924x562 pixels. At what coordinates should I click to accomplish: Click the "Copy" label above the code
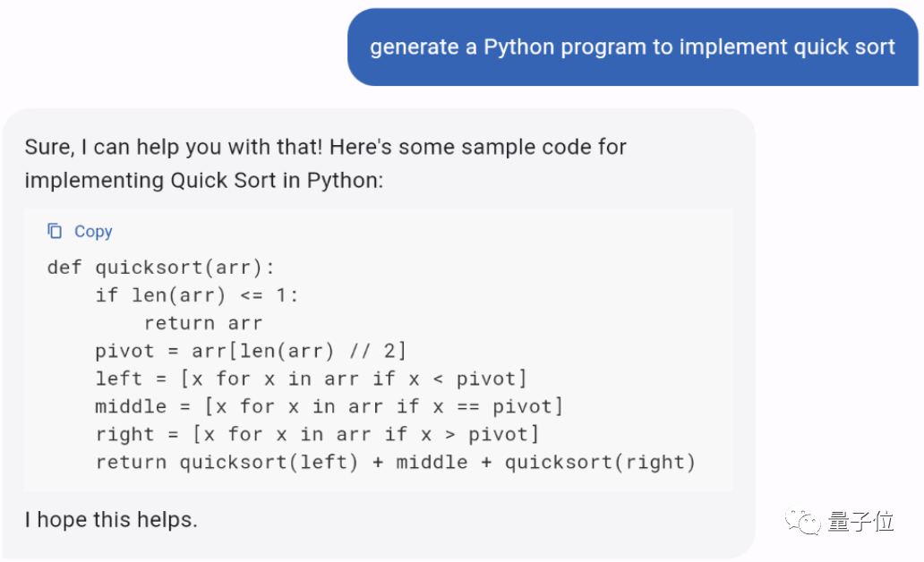(93, 232)
